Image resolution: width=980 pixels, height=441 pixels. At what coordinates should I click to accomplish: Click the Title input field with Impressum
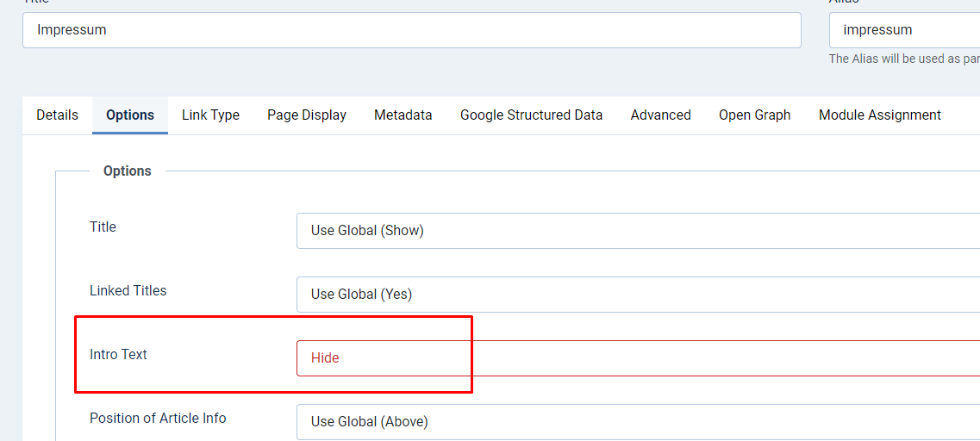tap(411, 30)
